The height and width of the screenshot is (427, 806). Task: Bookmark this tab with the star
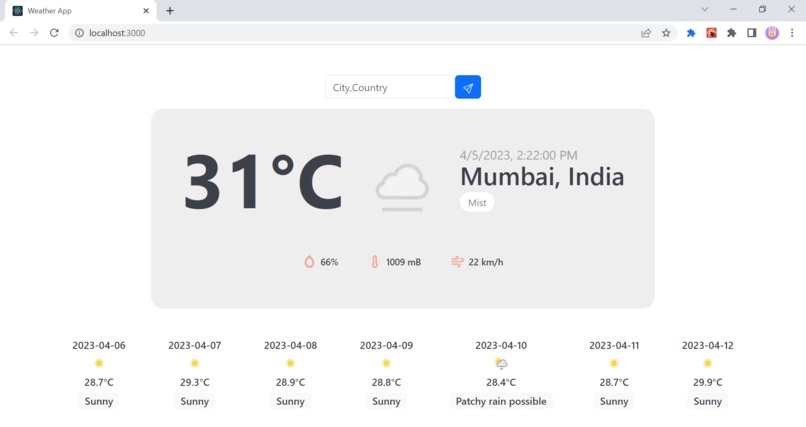[x=666, y=33]
